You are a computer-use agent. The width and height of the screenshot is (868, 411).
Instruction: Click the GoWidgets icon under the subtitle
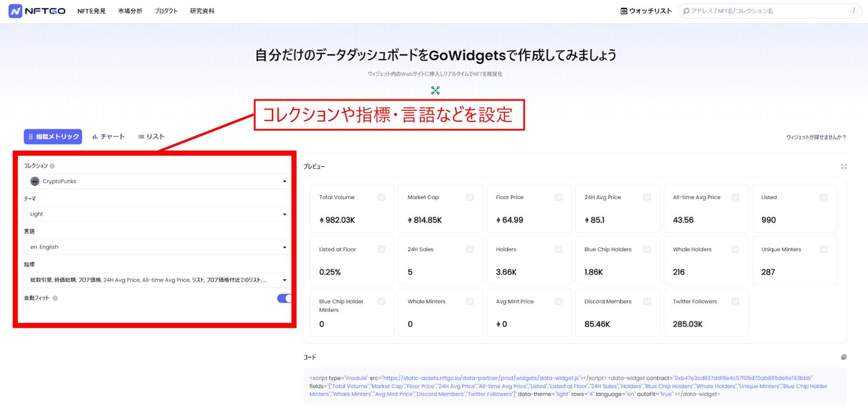[x=435, y=90]
